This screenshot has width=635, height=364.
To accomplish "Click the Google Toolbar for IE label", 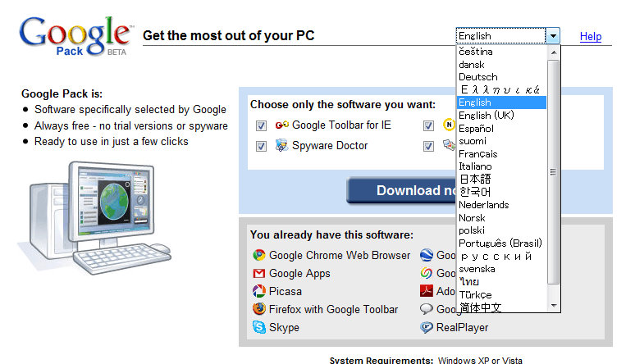I will [341, 125].
